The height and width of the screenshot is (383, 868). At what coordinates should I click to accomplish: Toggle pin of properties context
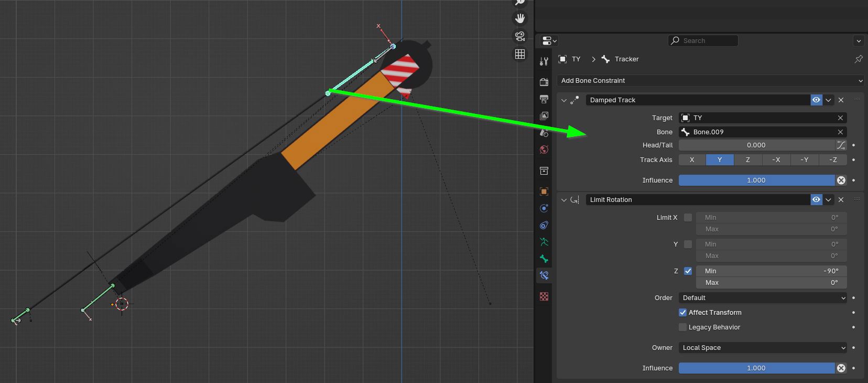pyautogui.click(x=859, y=59)
